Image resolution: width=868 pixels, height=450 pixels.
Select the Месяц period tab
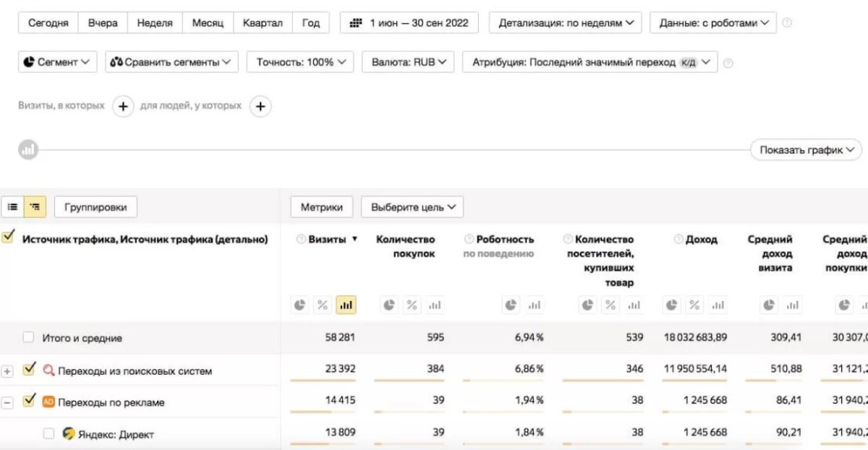(x=208, y=22)
